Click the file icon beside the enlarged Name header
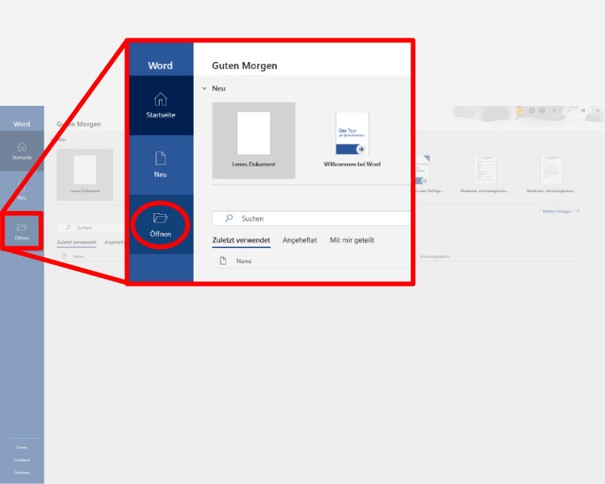 [223, 261]
